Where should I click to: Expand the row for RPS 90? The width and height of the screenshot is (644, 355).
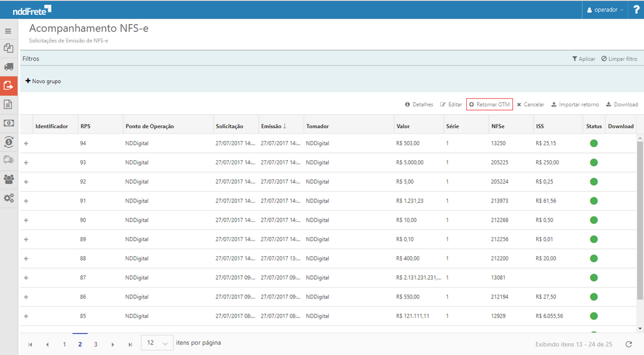tap(26, 220)
